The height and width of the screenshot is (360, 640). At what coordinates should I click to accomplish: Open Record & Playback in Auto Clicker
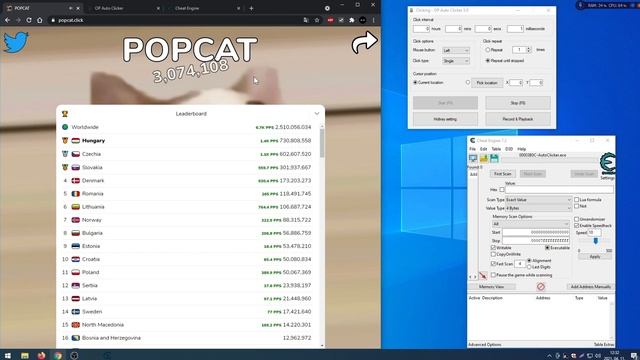tap(518, 119)
